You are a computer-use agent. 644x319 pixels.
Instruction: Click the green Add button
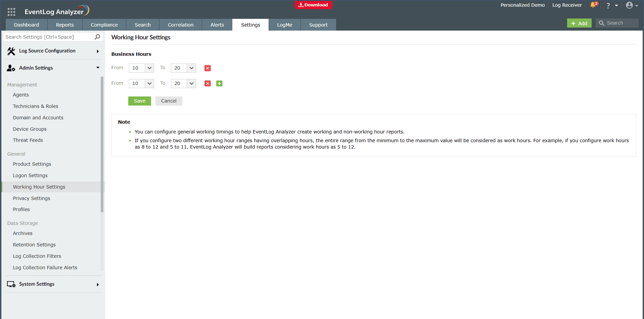coord(579,23)
